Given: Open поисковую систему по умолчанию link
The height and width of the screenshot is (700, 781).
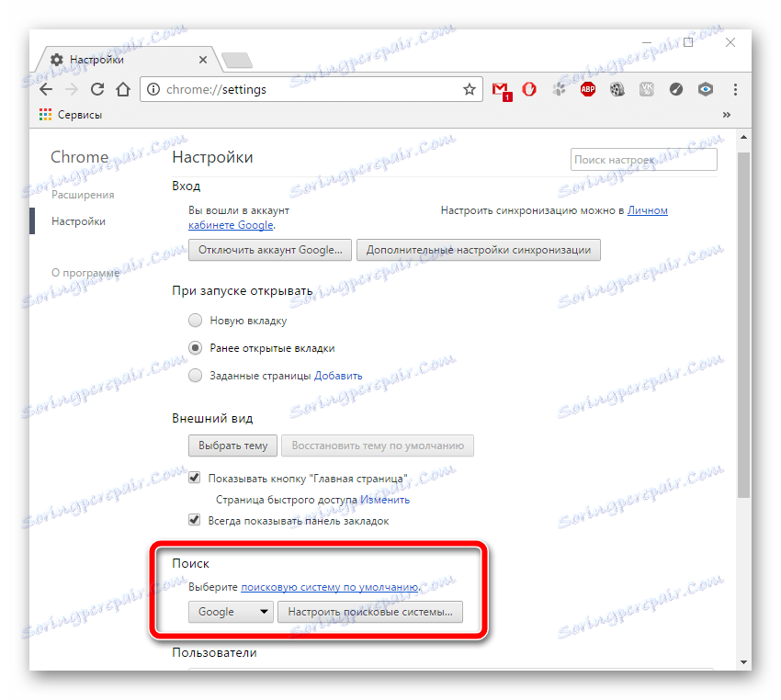Looking at the screenshot, I should click(x=330, y=587).
